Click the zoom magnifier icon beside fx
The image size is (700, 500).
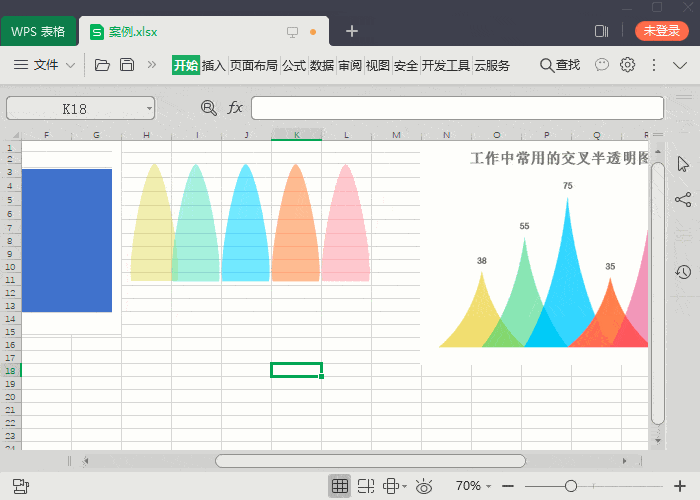pos(208,108)
